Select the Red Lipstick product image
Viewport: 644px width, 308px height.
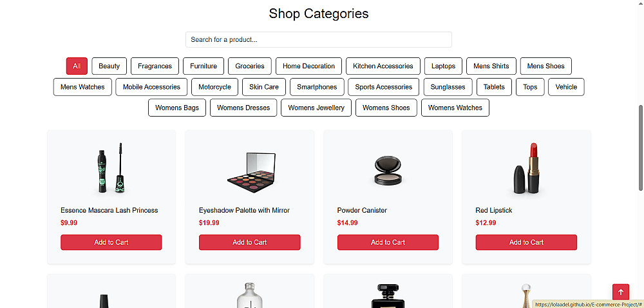click(527, 168)
